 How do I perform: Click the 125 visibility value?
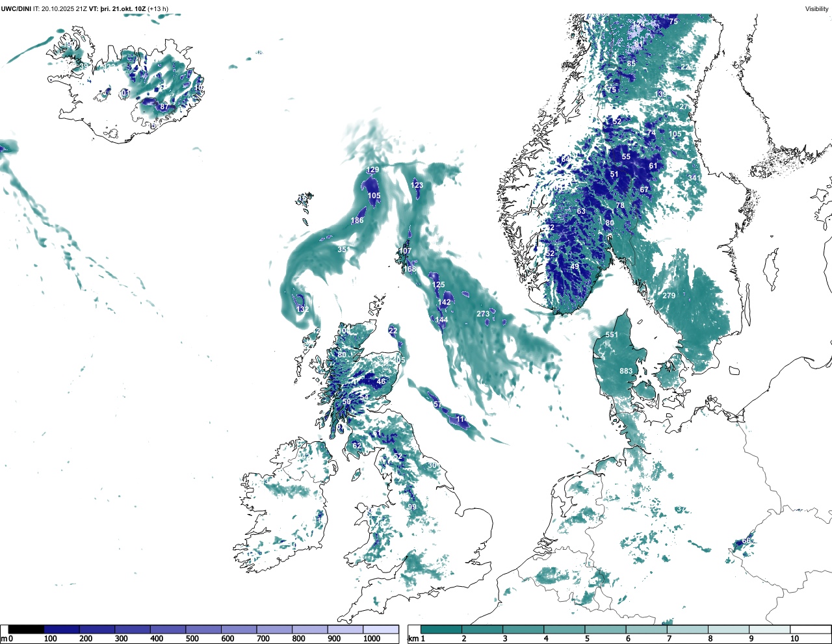[x=439, y=285]
